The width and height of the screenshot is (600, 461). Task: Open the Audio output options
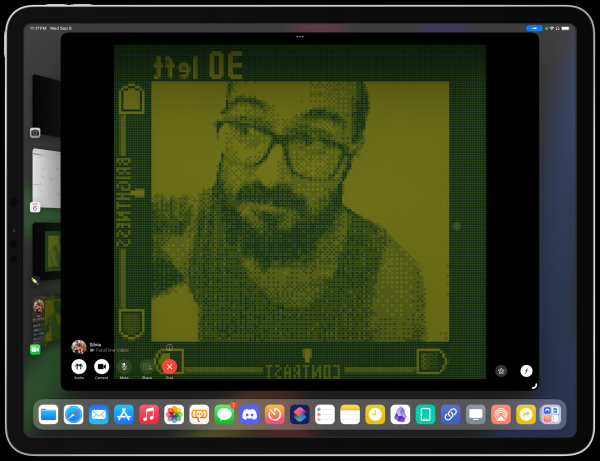pyautogui.click(x=79, y=367)
